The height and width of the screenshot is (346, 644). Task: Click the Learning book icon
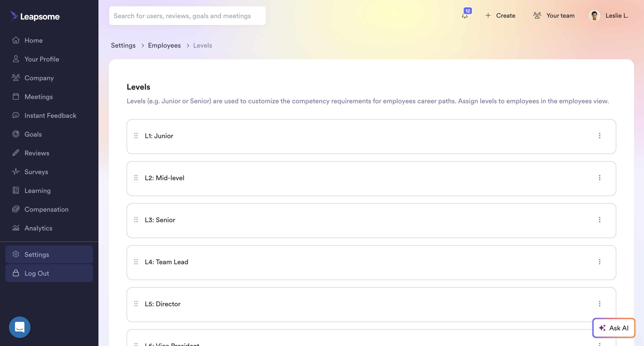pyautogui.click(x=16, y=190)
